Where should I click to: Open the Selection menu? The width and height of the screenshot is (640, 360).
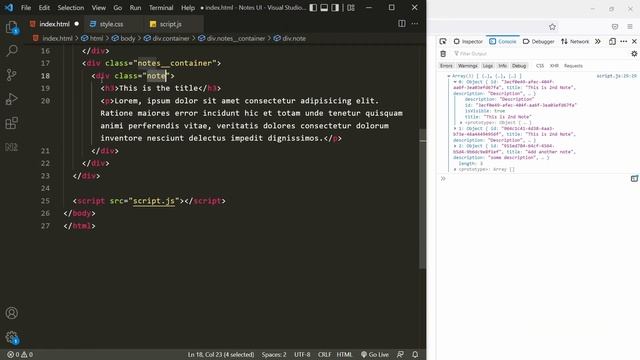[71, 8]
